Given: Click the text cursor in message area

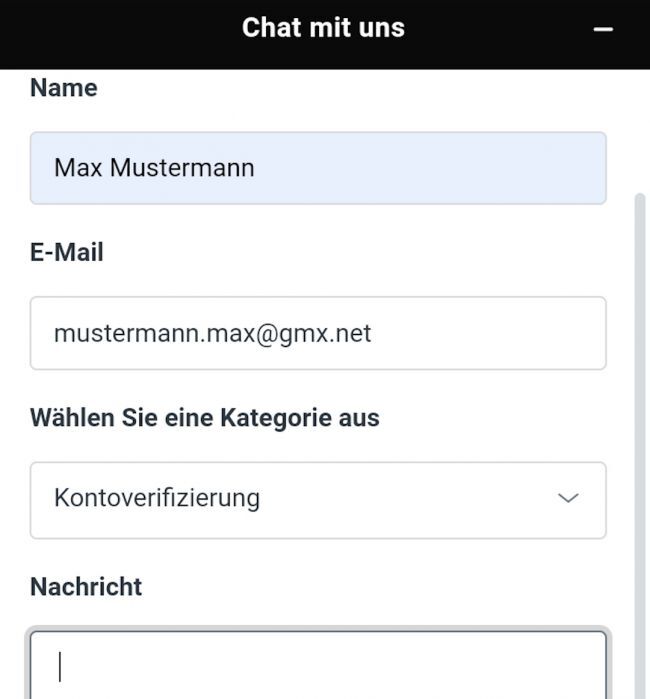Looking at the screenshot, I should click(60, 666).
